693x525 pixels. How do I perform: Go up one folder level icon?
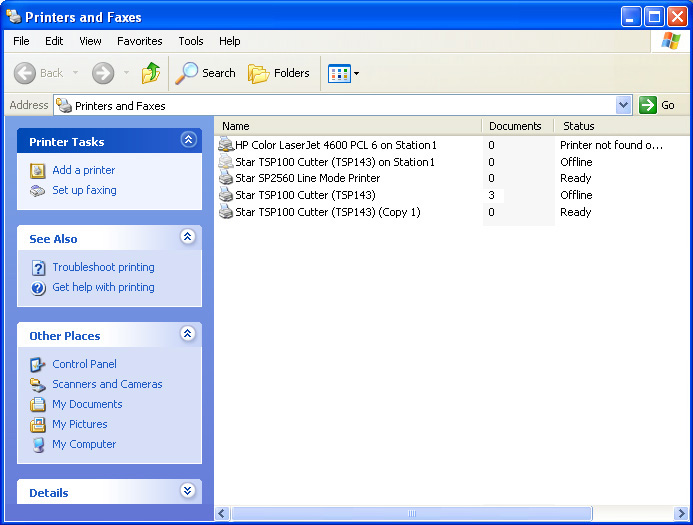(x=151, y=73)
